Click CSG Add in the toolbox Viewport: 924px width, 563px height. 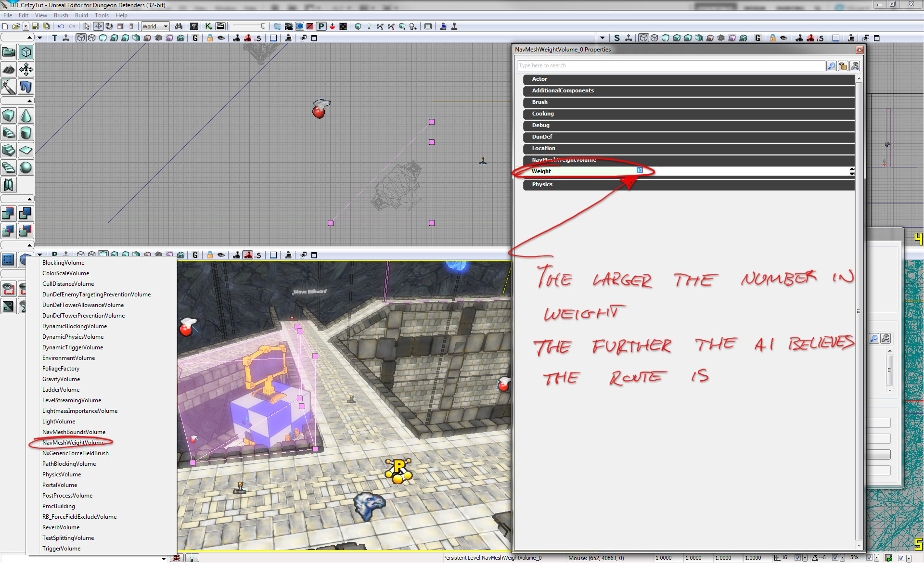click(x=9, y=214)
